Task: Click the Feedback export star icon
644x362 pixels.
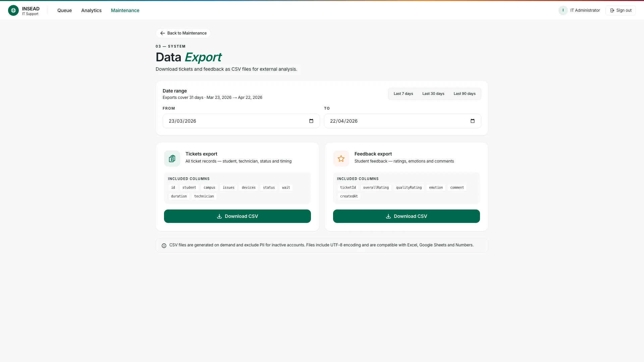Action: coord(341,159)
